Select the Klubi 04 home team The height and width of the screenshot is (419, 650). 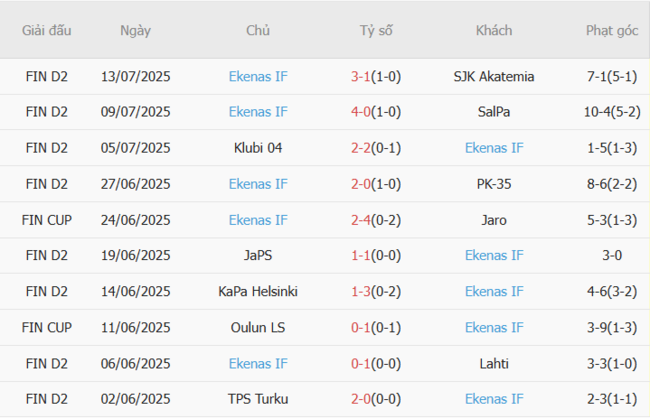coord(258,148)
